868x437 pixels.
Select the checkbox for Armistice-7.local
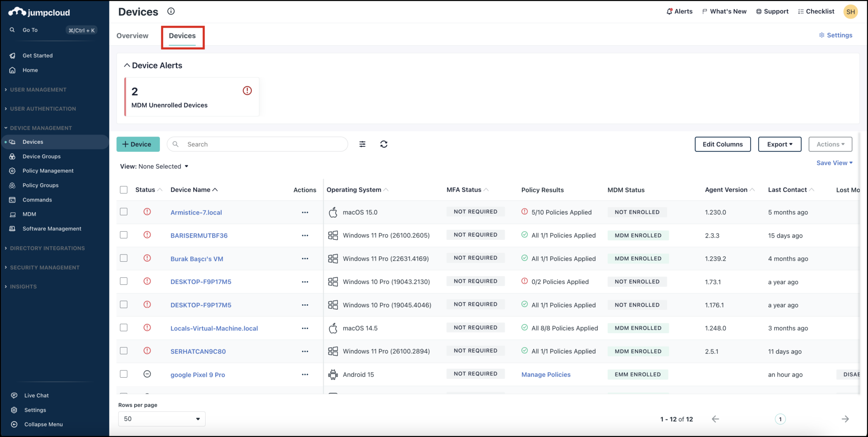click(124, 211)
